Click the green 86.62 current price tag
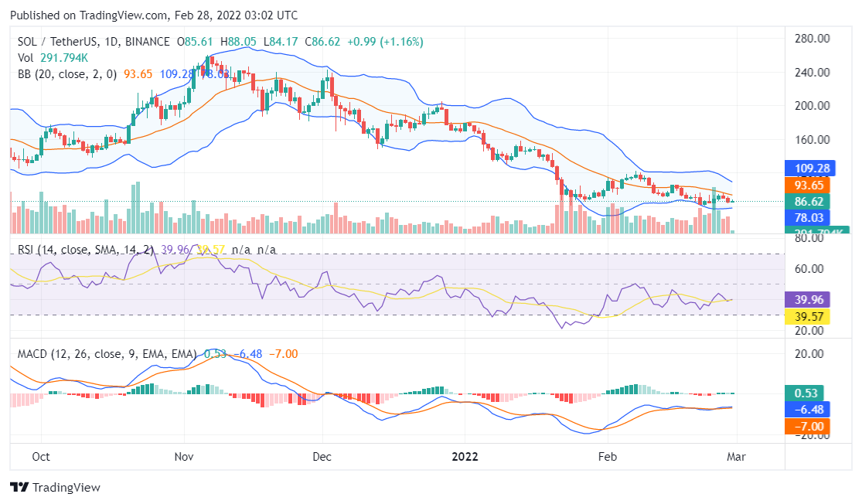Image resolution: width=862 pixels, height=504 pixels. point(808,202)
